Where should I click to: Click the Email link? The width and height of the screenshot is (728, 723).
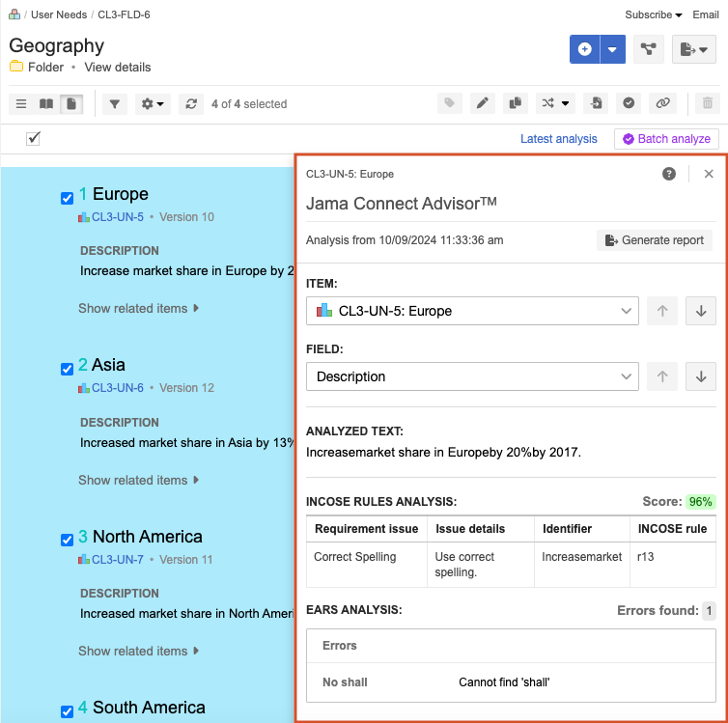coord(705,14)
